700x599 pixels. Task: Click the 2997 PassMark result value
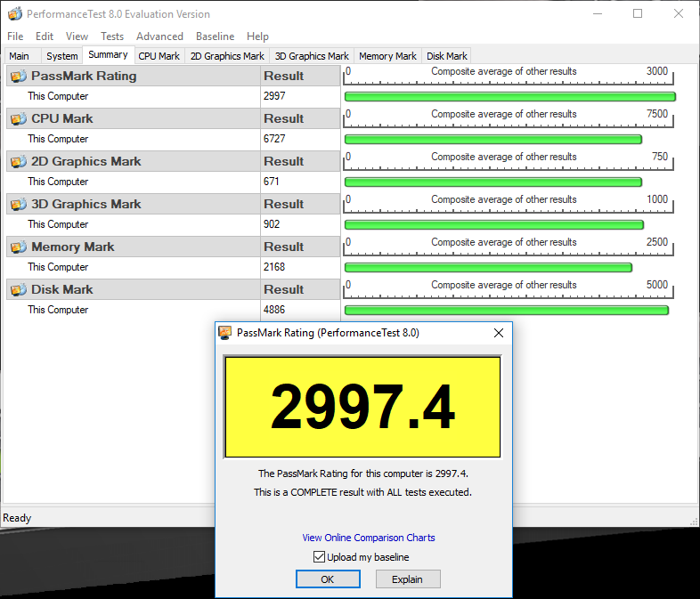[x=274, y=96]
